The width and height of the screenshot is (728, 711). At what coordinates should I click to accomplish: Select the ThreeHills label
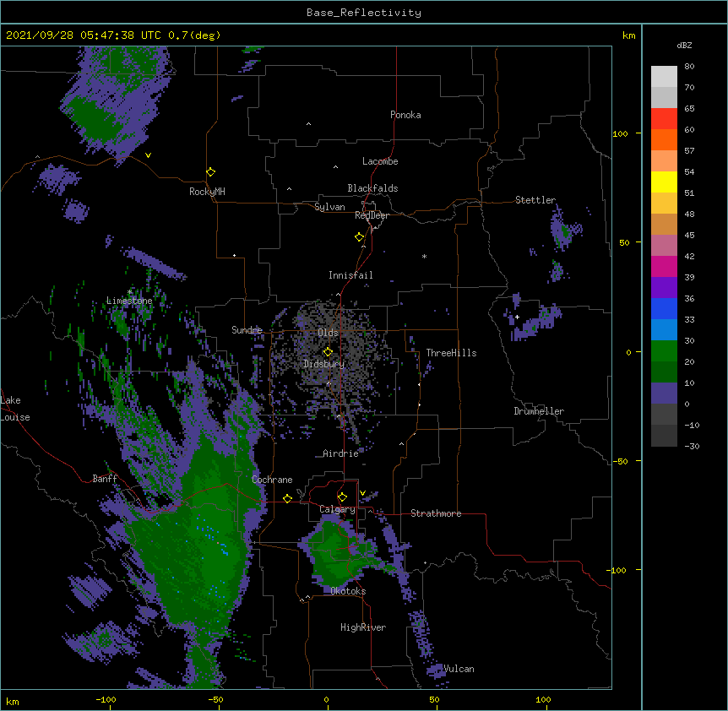tap(451, 353)
